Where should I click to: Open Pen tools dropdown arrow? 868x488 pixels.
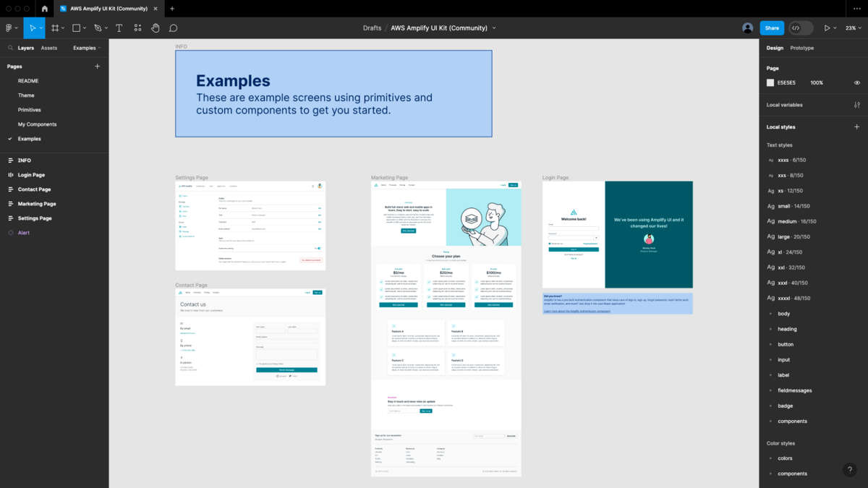pyautogui.click(x=106, y=28)
